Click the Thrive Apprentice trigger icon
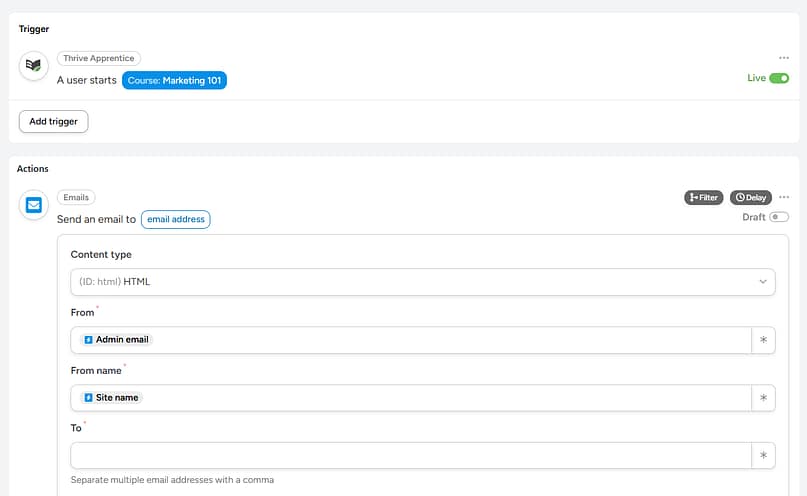The height and width of the screenshot is (496, 807). 34,67
